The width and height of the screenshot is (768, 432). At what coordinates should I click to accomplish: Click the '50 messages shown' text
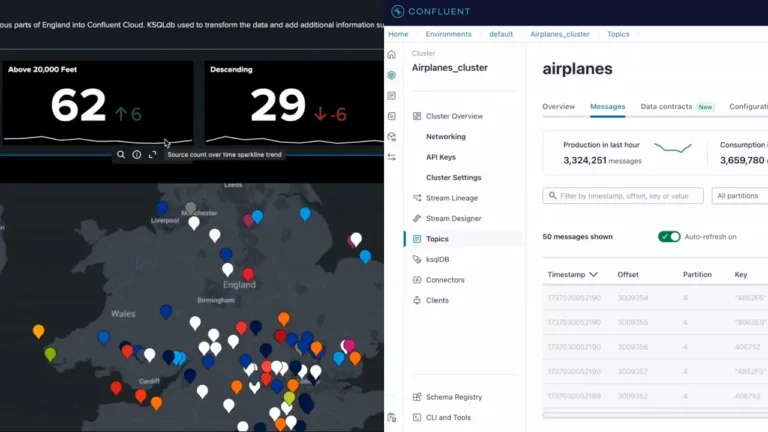point(577,237)
